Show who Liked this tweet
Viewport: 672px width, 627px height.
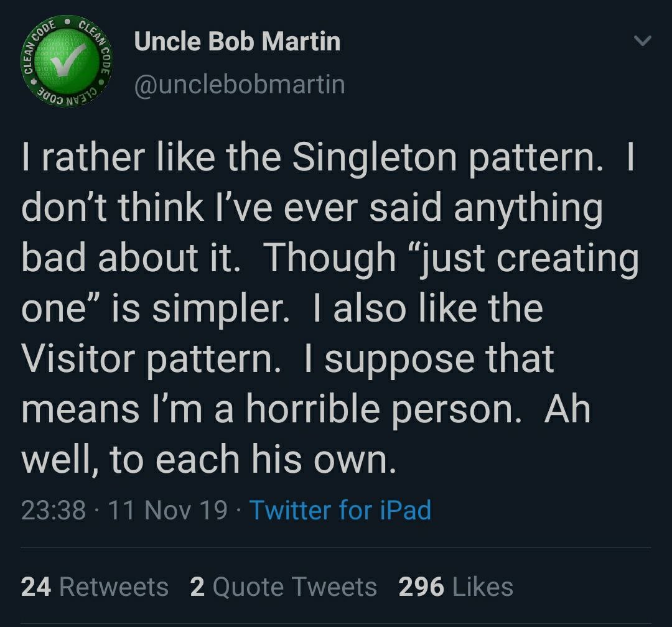[x=455, y=587]
